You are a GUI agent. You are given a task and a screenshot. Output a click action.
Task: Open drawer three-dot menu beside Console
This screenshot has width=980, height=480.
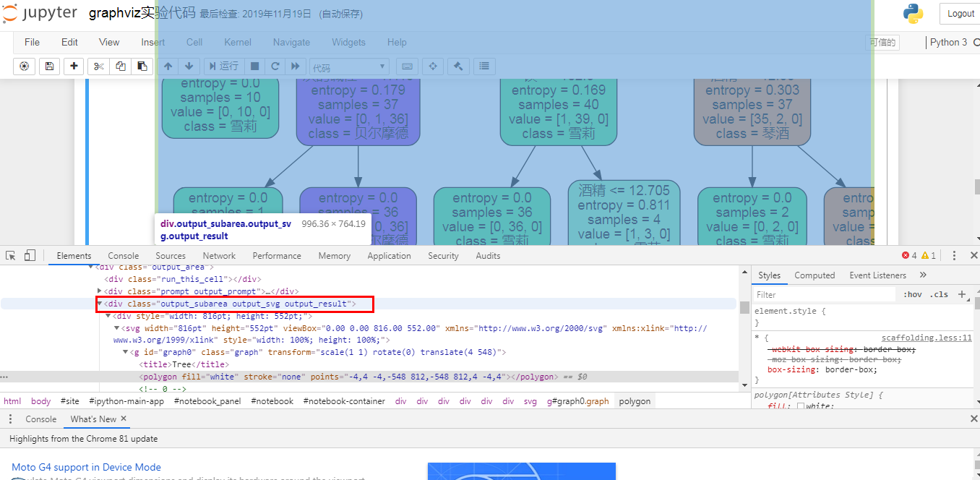click(x=11, y=419)
